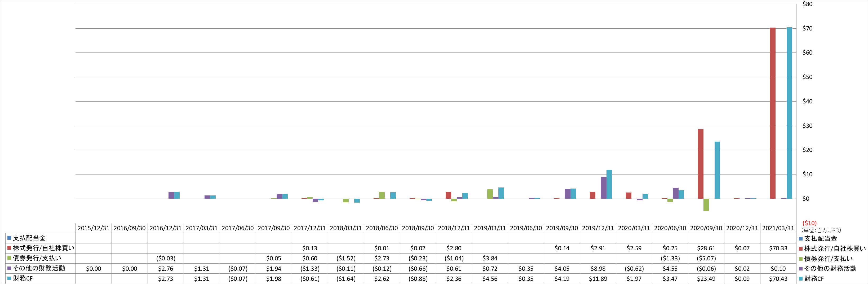Select the その他の財務活動 label in right-side legend
The height and width of the screenshot is (284, 868).
point(830,268)
